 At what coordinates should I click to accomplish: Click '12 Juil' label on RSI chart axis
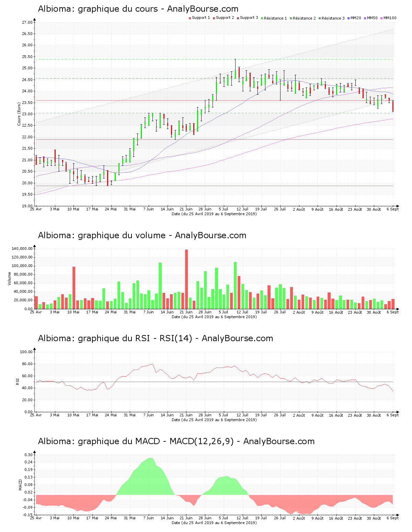(x=242, y=415)
